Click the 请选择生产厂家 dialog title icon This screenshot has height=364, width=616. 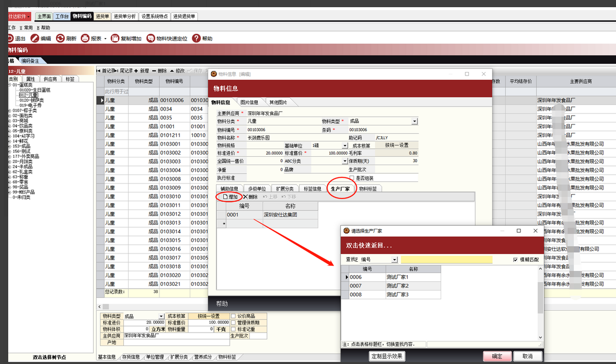point(347,231)
